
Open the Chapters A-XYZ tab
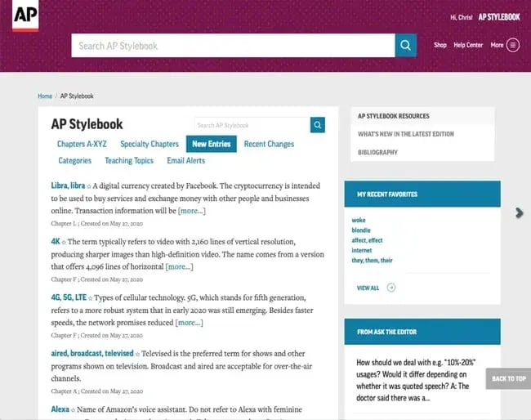click(x=82, y=144)
